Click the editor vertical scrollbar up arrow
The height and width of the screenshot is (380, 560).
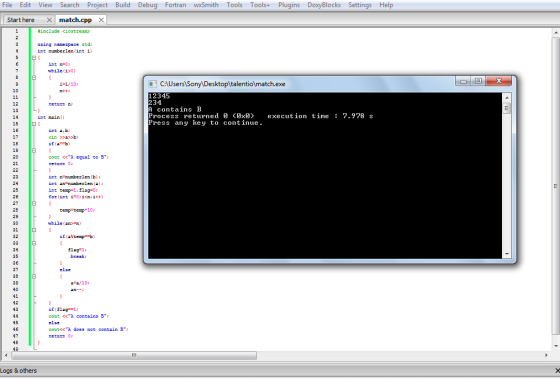[x=556, y=33]
